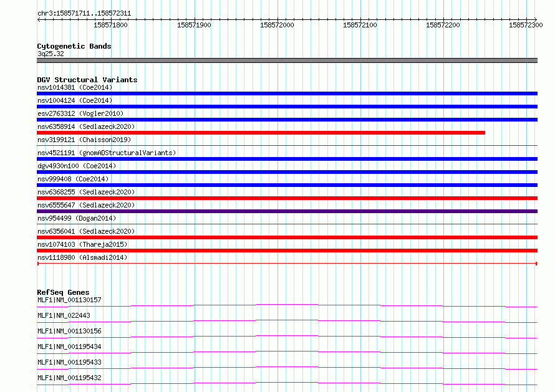
Task: Click MLF1|NM_001130157 transcript label
Action: (x=69, y=300)
